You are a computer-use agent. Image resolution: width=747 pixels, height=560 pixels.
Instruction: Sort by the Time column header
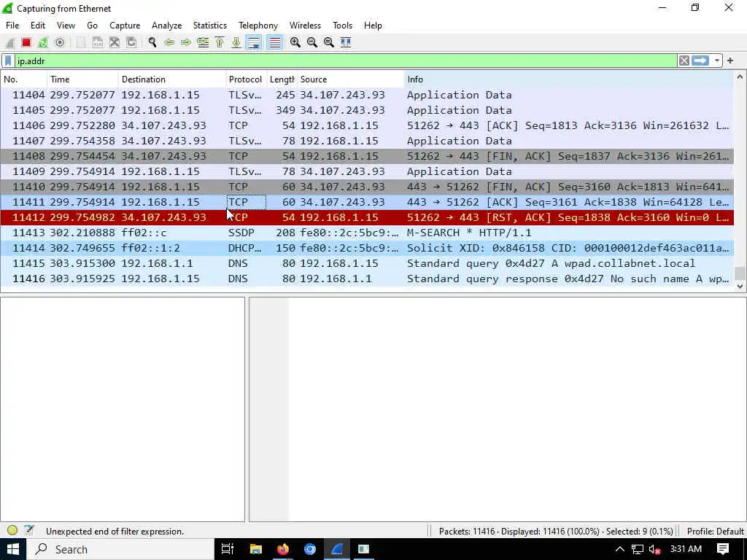click(x=82, y=79)
